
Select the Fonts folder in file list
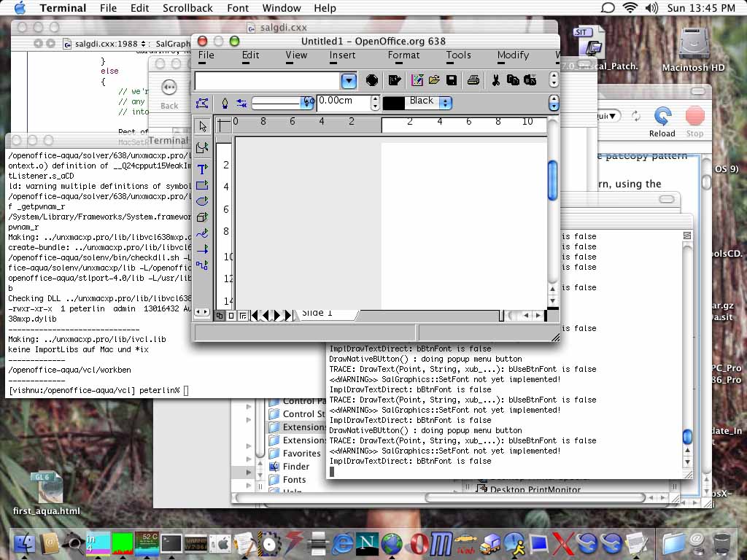point(287,480)
